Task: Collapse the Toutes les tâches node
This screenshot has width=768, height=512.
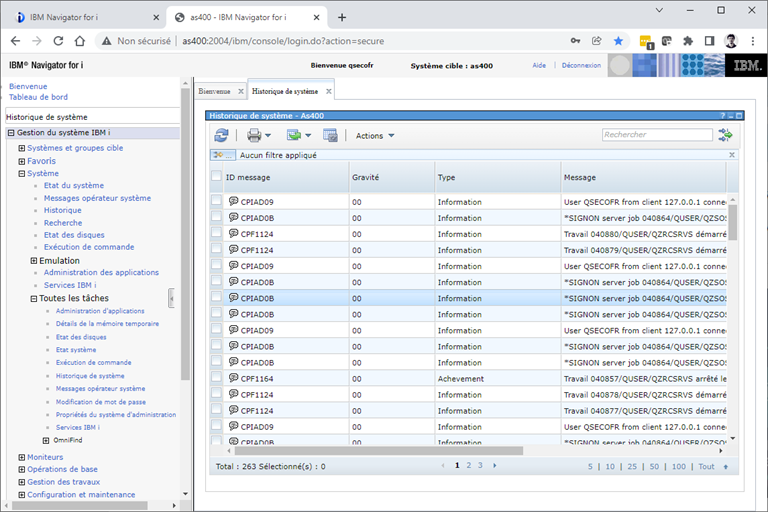Action: [x=34, y=298]
